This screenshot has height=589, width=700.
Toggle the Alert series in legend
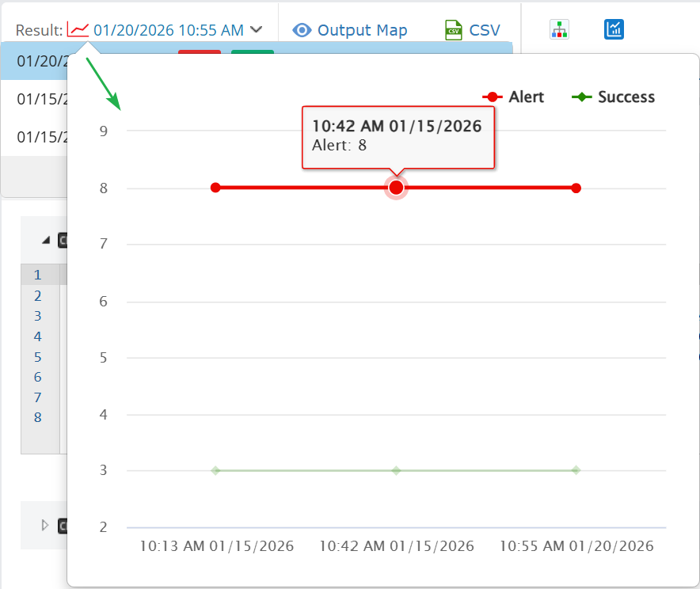click(513, 97)
